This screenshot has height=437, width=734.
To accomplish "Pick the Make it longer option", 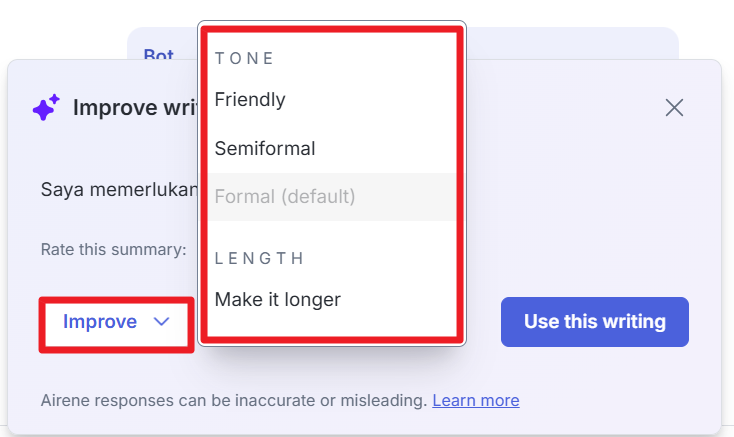I will 278,299.
